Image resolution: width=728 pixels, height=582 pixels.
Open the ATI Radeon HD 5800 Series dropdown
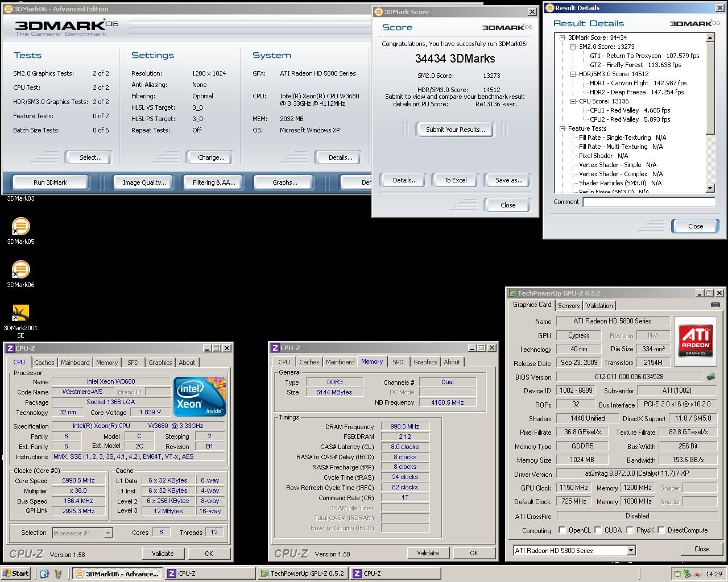(631, 550)
